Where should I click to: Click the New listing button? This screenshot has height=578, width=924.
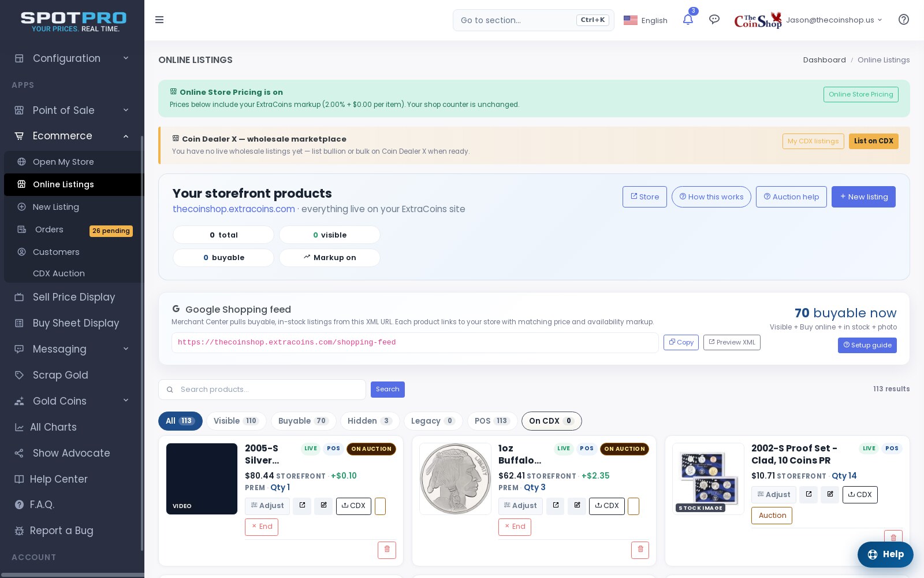pyautogui.click(x=863, y=197)
